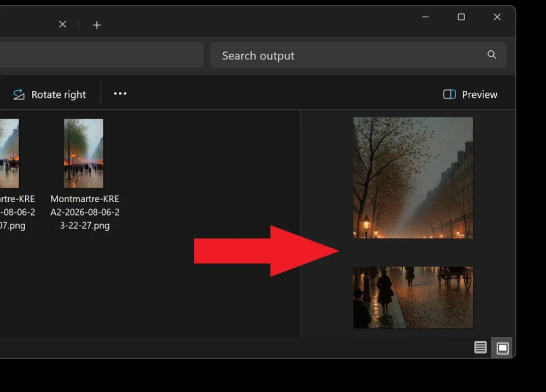Close the File Explorer window

[x=497, y=17]
